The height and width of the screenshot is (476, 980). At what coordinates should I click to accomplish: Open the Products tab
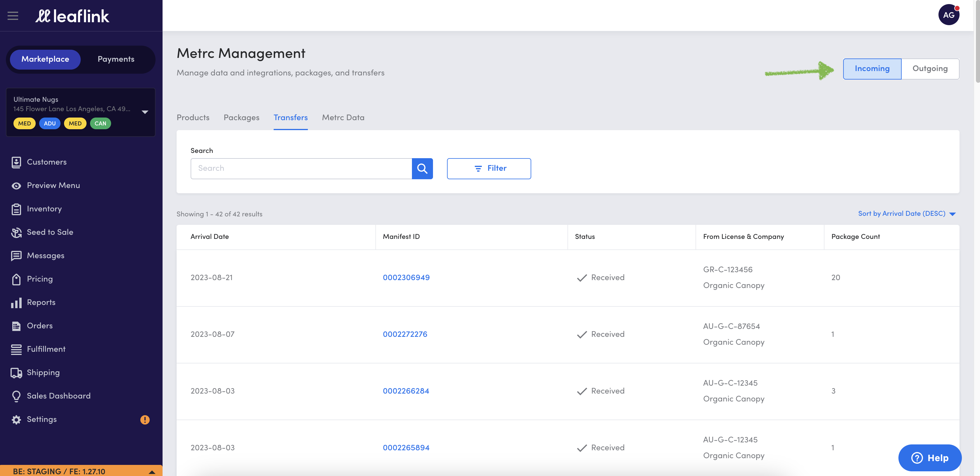coord(193,118)
